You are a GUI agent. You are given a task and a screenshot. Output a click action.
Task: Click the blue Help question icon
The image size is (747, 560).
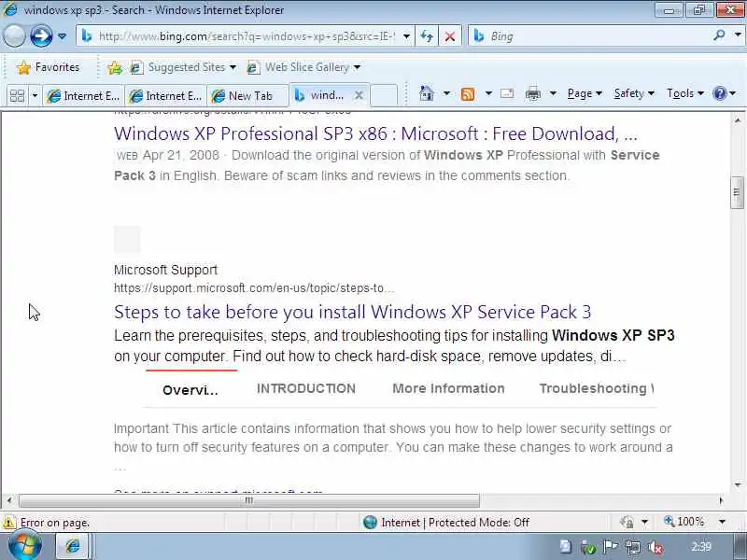pyautogui.click(x=719, y=93)
